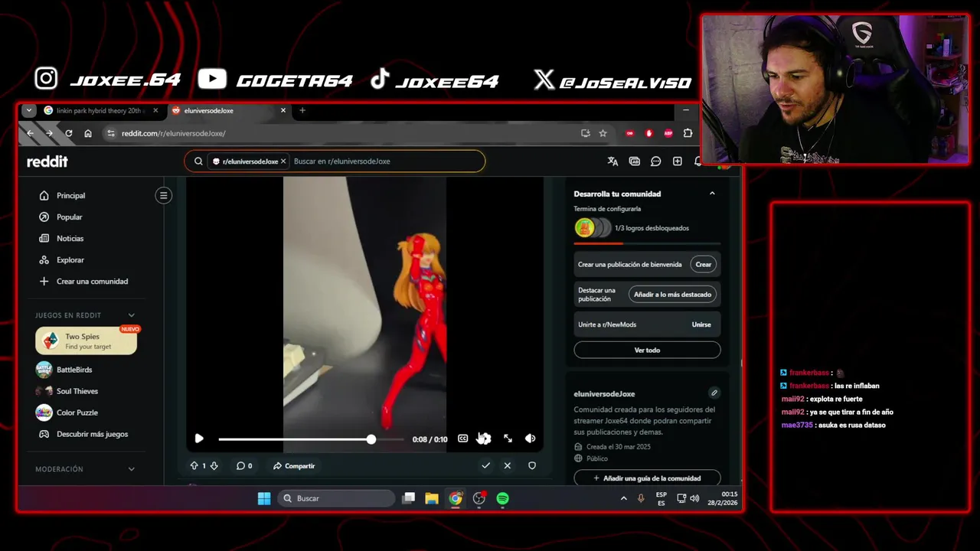
Task: Click Añadir a lo más destacado
Action: click(x=672, y=295)
